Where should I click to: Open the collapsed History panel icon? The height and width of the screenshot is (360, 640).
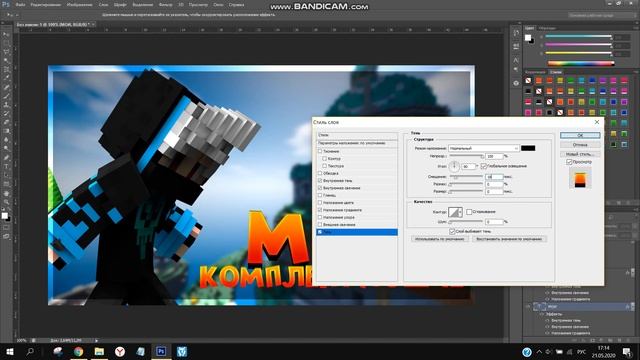tap(516, 33)
